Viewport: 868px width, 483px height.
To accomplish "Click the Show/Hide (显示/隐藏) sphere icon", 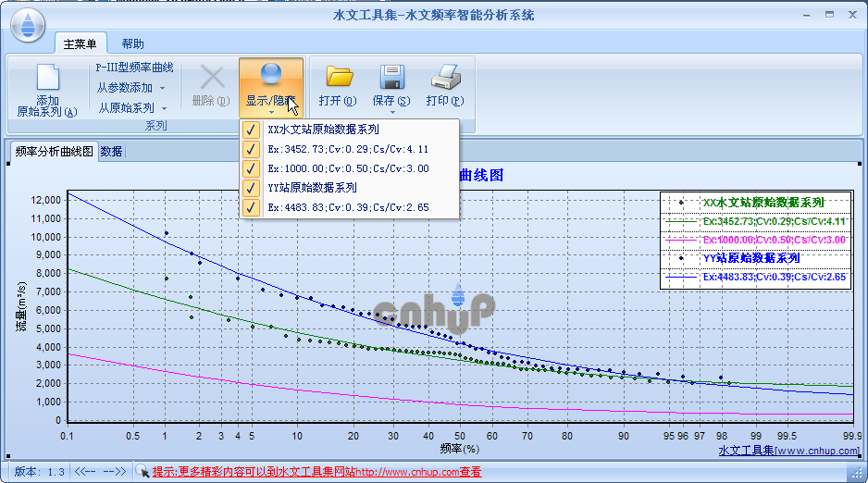I will tap(271, 75).
